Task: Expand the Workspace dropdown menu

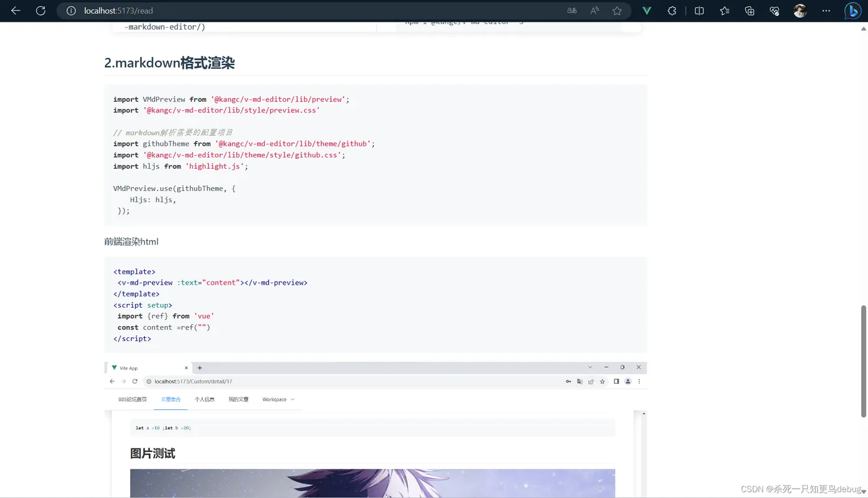Action: 278,399
